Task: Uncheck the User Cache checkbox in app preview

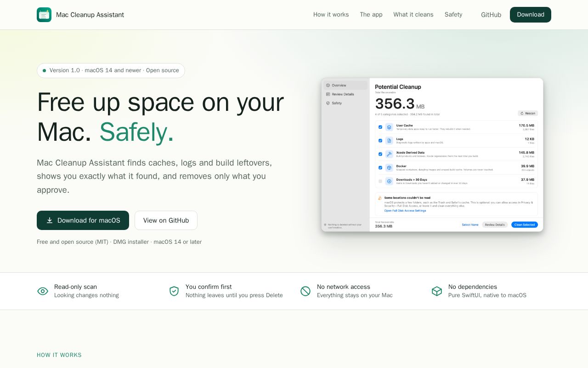Action: pyautogui.click(x=380, y=127)
